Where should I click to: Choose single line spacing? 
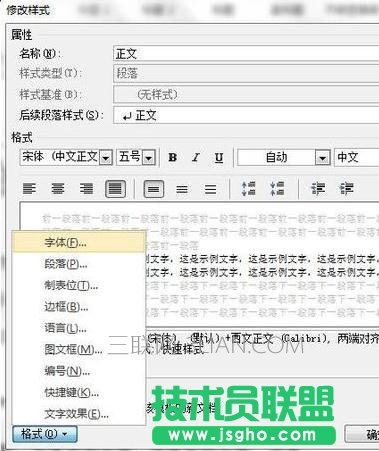pos(153,189)
